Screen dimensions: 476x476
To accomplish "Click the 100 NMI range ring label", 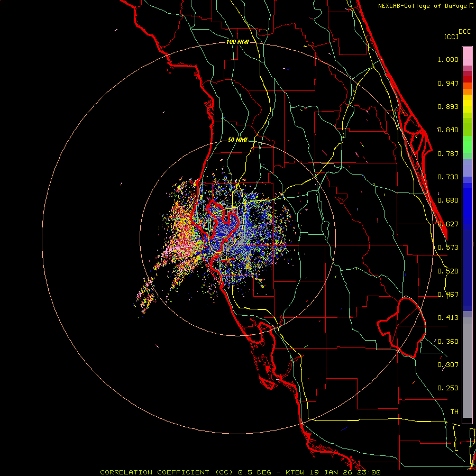I will point(237,42).
